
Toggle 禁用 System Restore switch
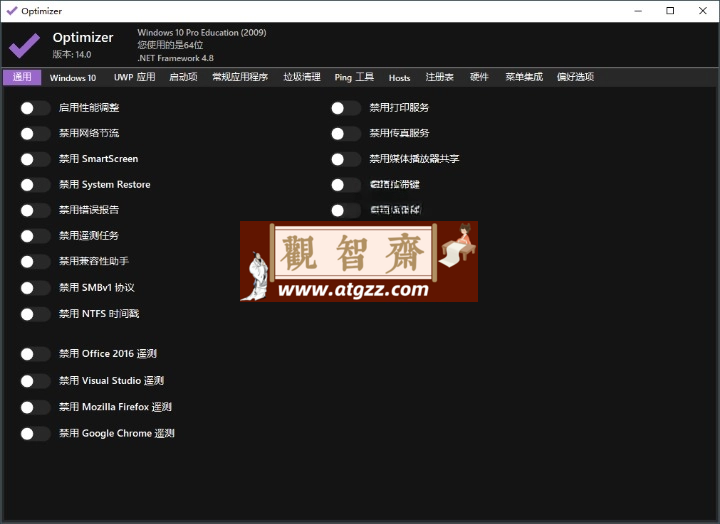(x=35, y=185)
